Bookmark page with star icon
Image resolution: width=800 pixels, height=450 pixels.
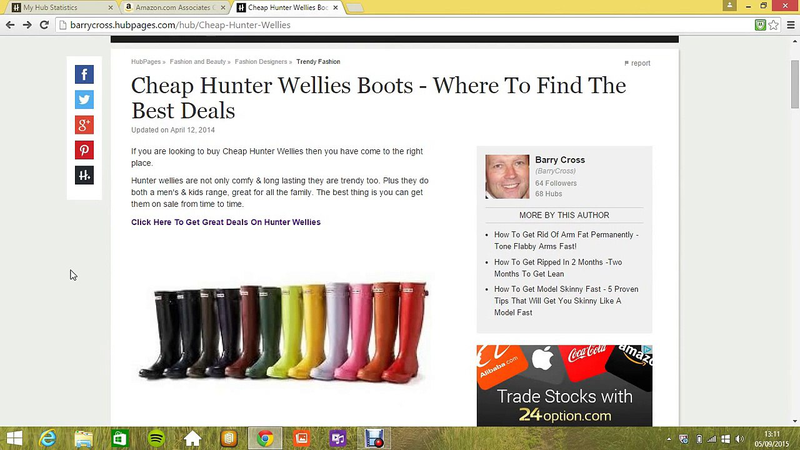coord(773,25)
